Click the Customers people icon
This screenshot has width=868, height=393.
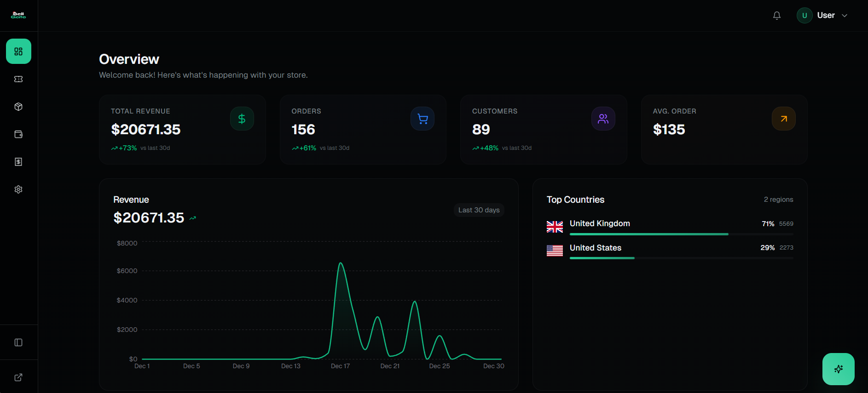[x=603, y=119]
